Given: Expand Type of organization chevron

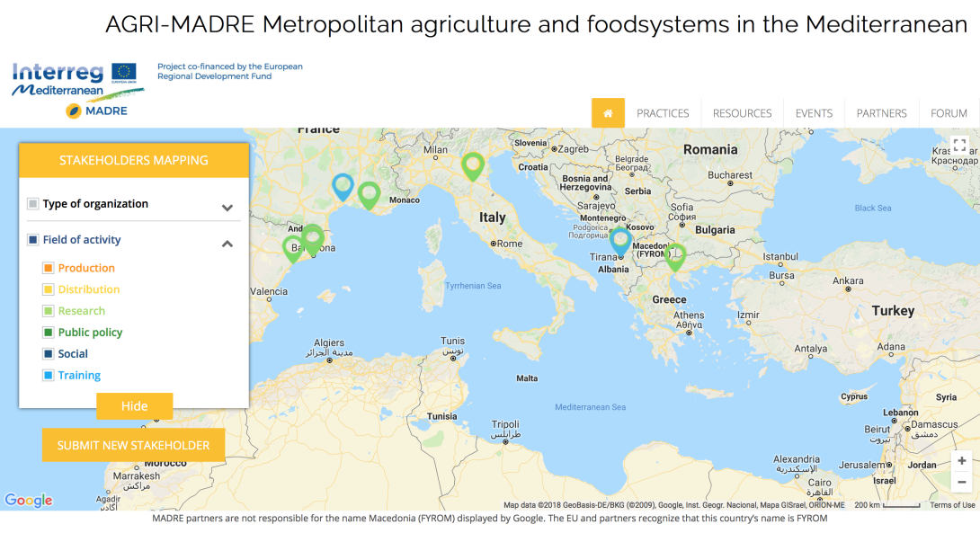Looking at the screenshot, I should pyautogui.click(x=227, y=208).
